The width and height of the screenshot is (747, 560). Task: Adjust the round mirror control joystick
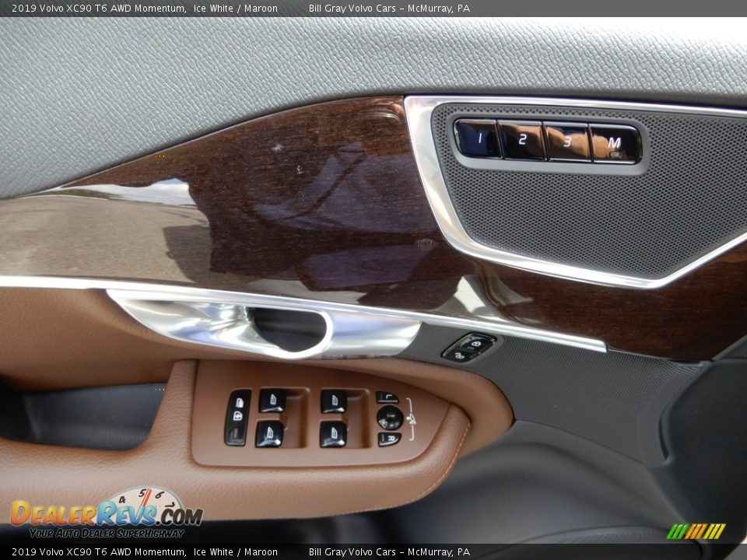389,418
